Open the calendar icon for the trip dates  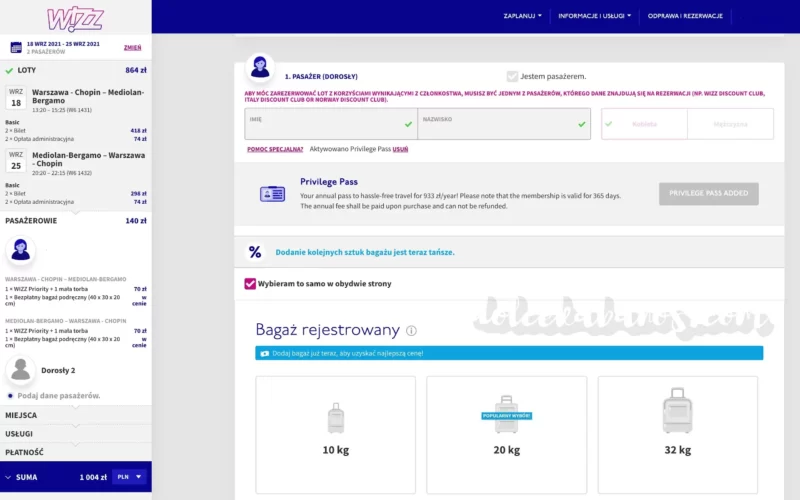(16, 47)
